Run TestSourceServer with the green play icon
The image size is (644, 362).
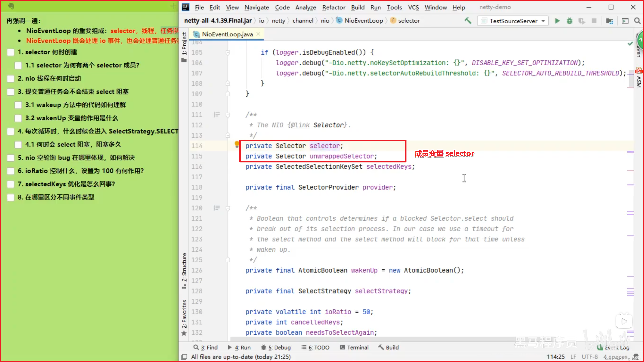coord(557,21)
